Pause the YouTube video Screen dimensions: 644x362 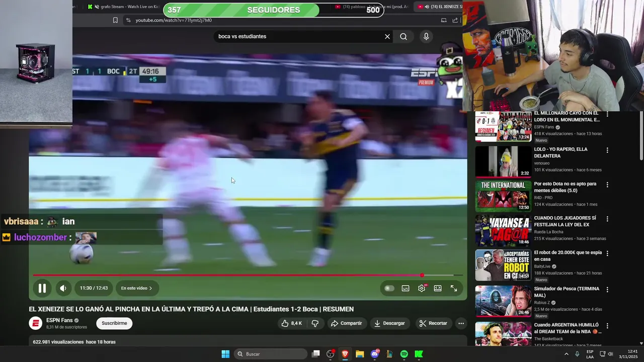(x=42, y=288)
